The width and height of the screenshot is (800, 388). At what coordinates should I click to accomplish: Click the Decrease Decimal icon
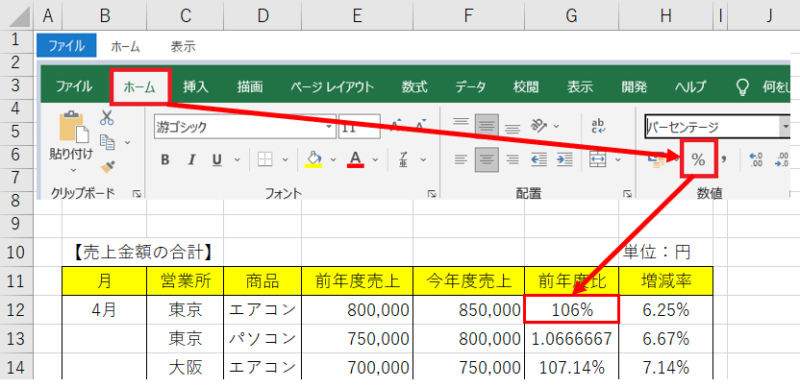[781, 160]
